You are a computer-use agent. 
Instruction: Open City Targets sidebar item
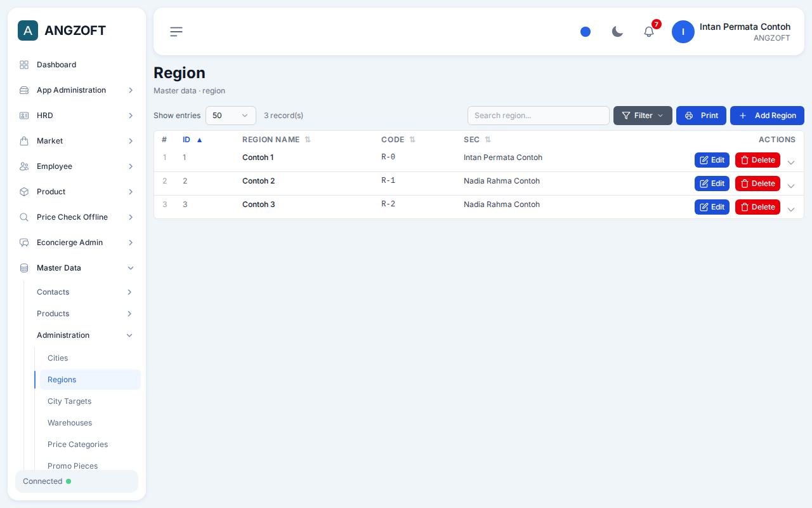coord(90,401)
